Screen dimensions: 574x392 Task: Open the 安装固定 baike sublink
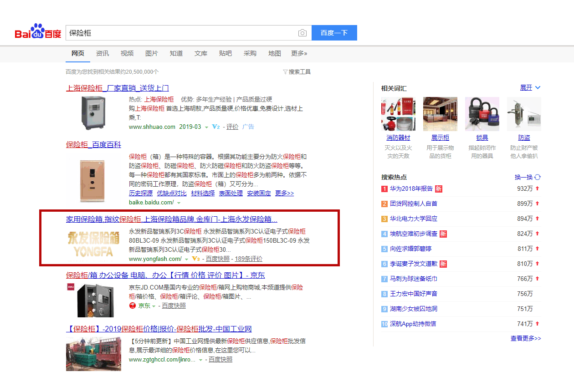point(259,193)
